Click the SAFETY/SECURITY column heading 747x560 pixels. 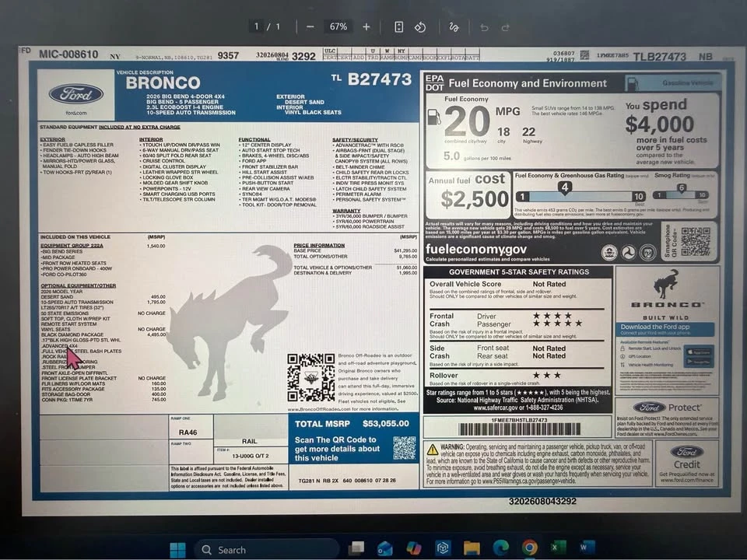coord(355,139)
